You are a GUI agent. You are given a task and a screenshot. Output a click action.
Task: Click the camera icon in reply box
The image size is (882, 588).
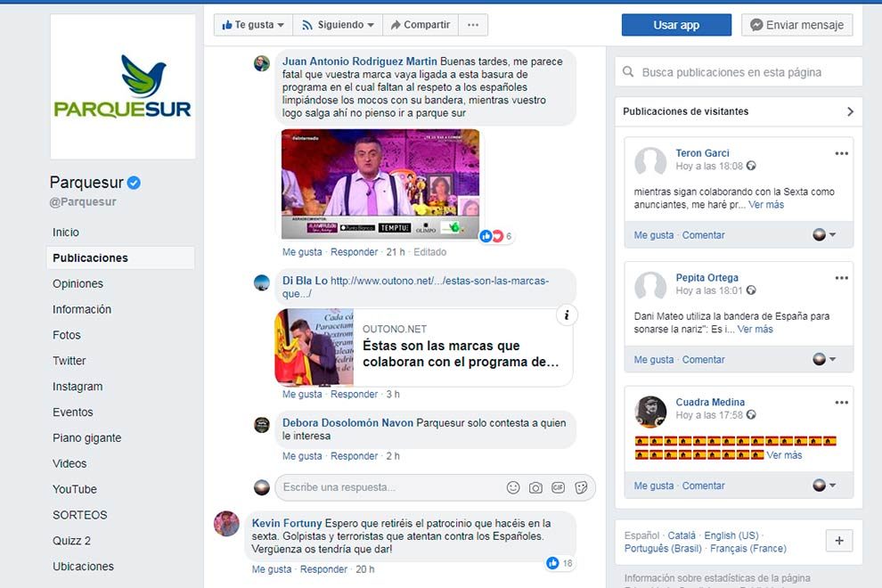click(x=535, y=487)
